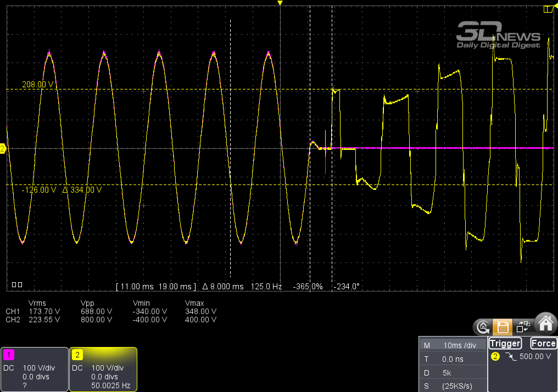Open the D 5k record depth setting
Image resolution: width=558 pixels, height=392 pixels.
coord(453,373)
